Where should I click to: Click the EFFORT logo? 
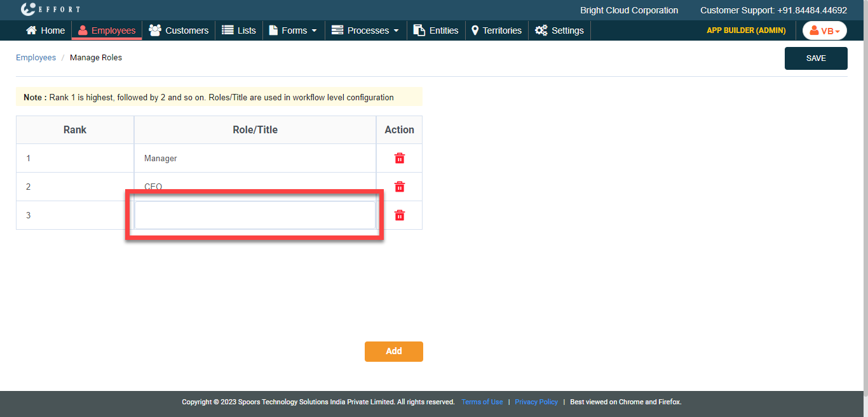point(50,10)
